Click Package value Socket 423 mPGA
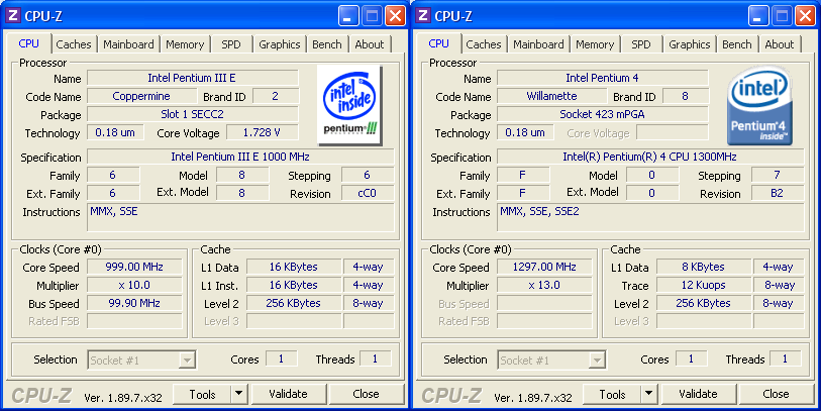This screenshot has height=411, width=821. point(603,114)
